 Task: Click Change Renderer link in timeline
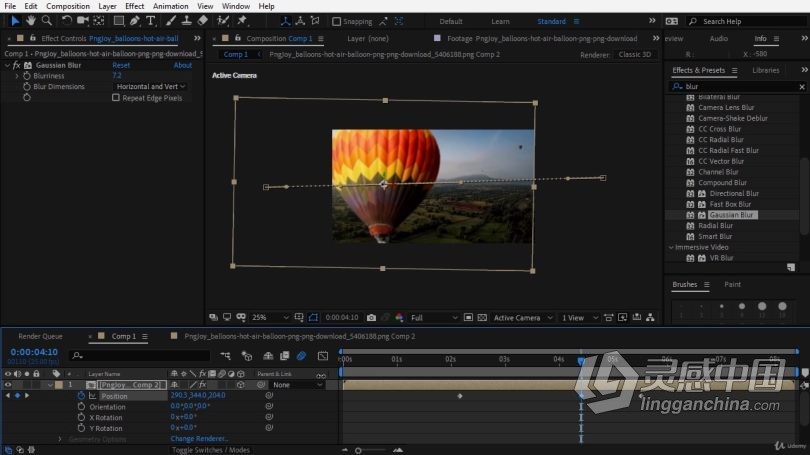[199, 438]
